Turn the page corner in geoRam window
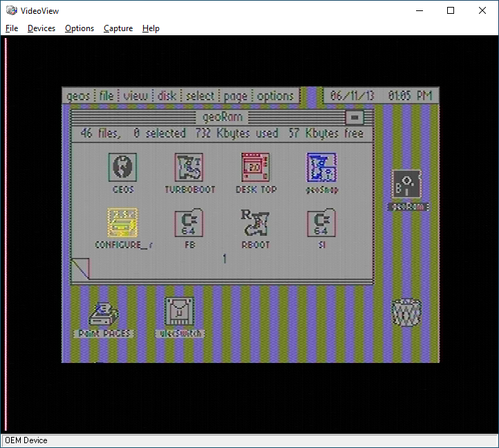 [80, 269]
